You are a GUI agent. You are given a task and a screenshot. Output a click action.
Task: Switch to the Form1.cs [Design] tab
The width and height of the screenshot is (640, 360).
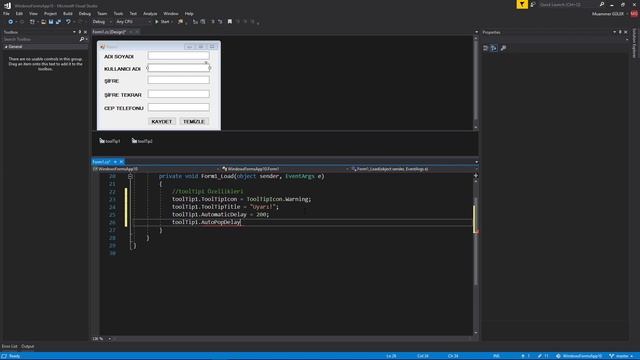click(x=109, y=32)
